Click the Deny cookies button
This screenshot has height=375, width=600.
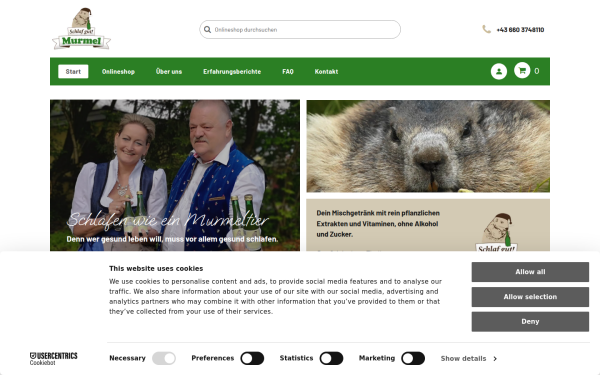click(x=530, y=321)
